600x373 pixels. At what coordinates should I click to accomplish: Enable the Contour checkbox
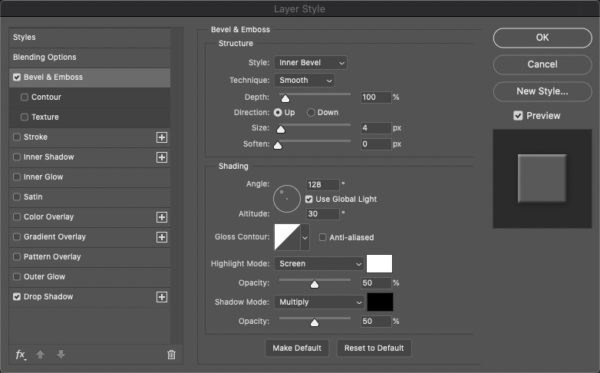coord(24,97)
